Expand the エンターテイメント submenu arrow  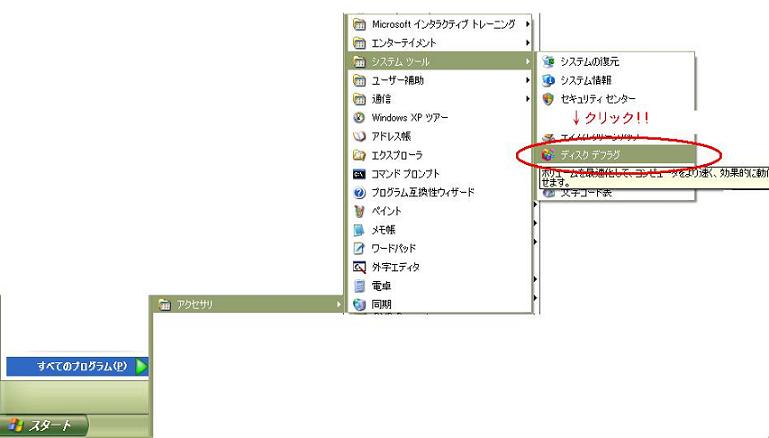[527, 43]
